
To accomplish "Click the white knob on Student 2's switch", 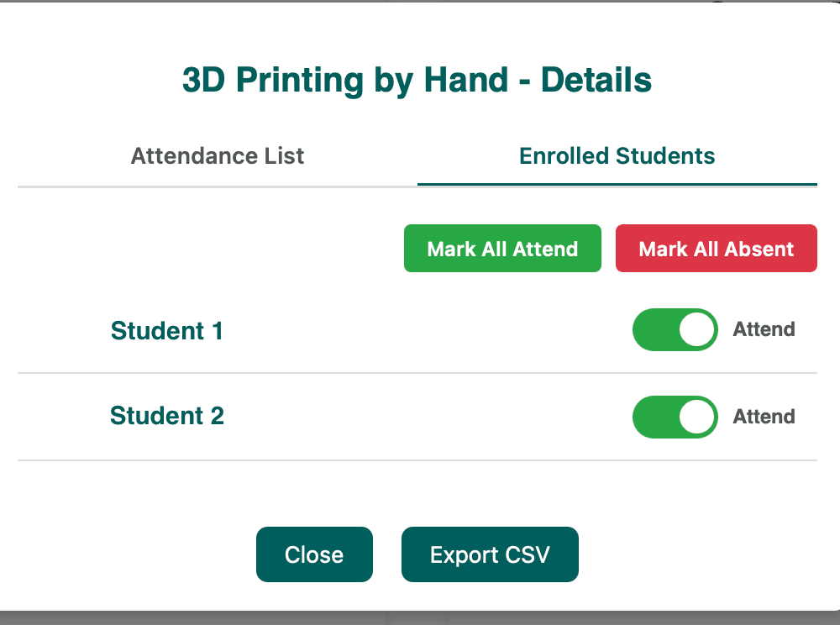I will pyautogui.click(x=696, y=417).
